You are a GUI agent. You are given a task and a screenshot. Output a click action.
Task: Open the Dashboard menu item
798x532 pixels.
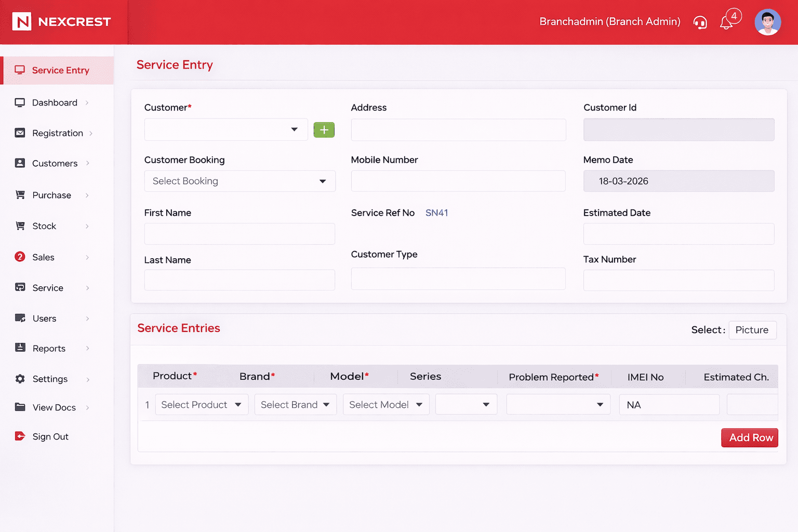pos(55,102)
